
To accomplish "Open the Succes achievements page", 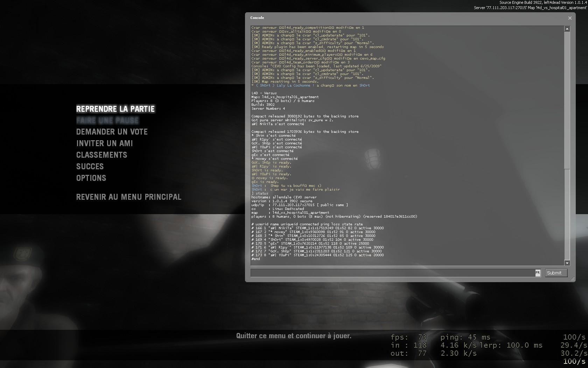I will (x=90, y=167).
